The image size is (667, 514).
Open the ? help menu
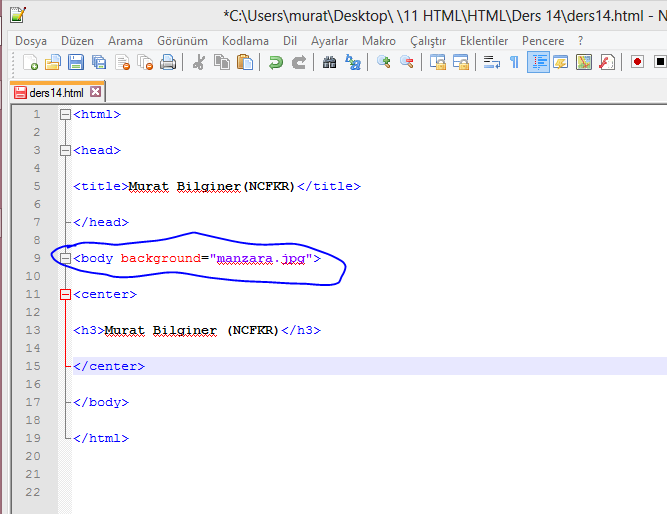[580, 41]
